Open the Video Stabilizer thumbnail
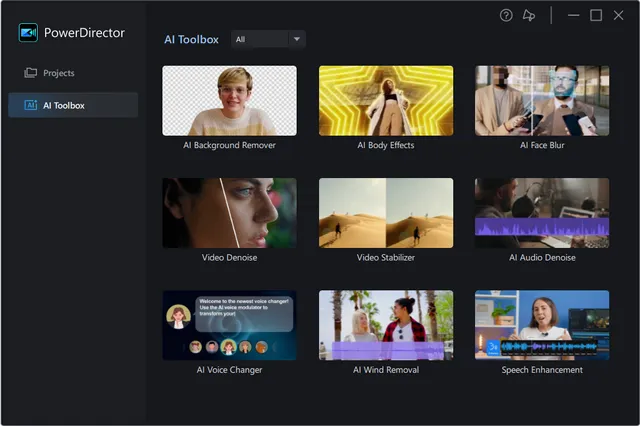The width and height of the screenshot is (640, 426). coord(385,212)
